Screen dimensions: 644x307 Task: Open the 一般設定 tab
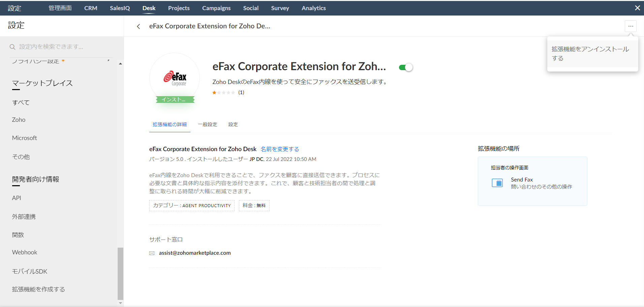click(208, 124)
